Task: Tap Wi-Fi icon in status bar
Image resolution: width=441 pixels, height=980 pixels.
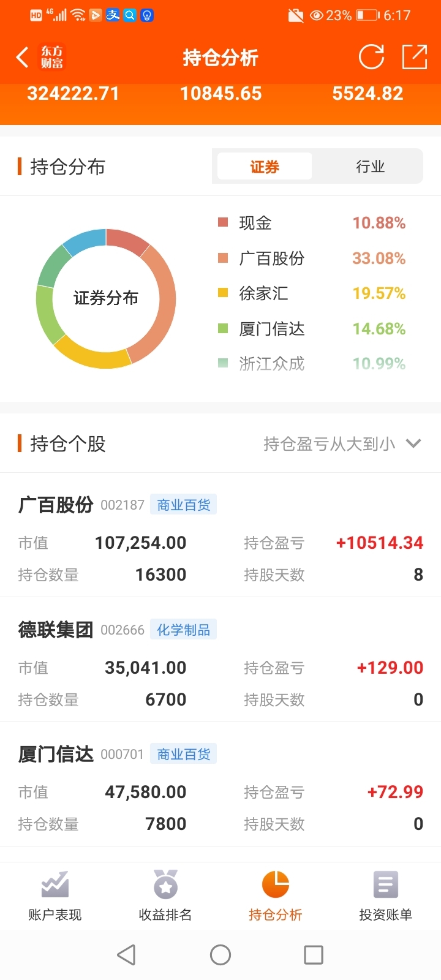Action: 78,15
